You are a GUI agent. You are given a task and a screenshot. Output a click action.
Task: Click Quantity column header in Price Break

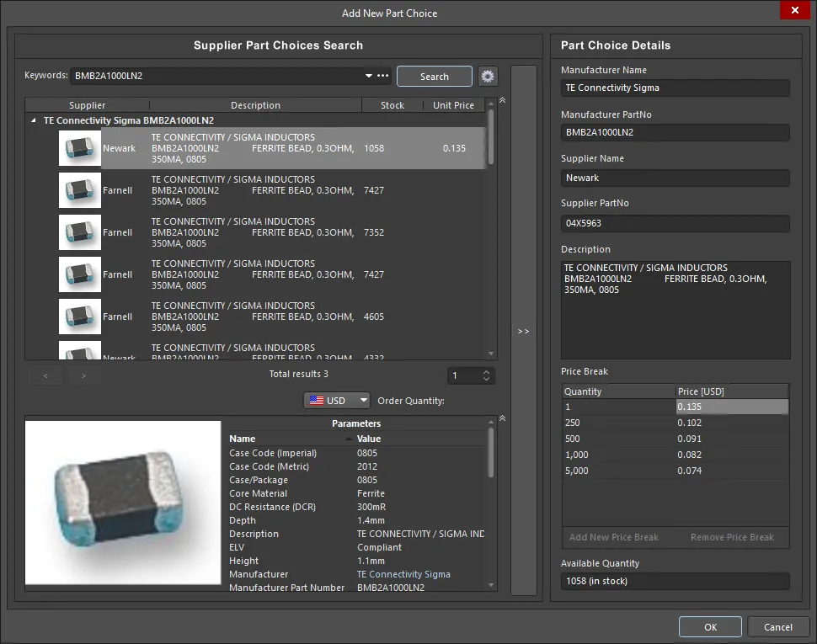(619, 391)
